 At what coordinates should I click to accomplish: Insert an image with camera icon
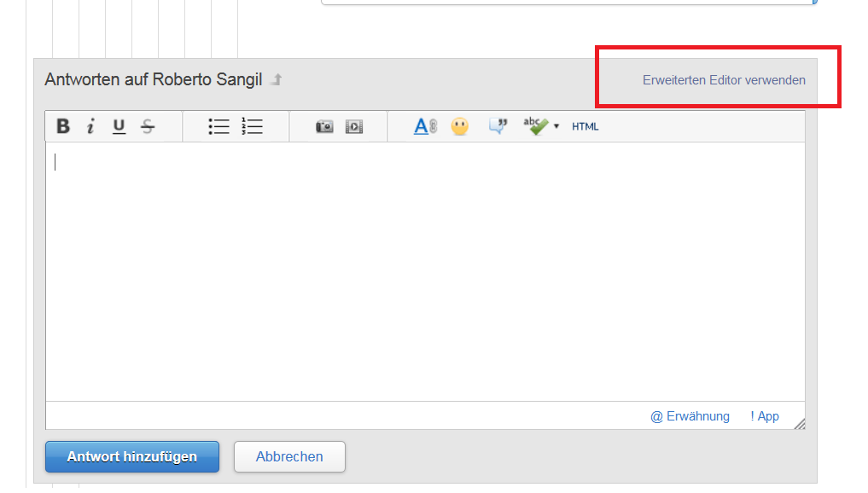(324, 127)
